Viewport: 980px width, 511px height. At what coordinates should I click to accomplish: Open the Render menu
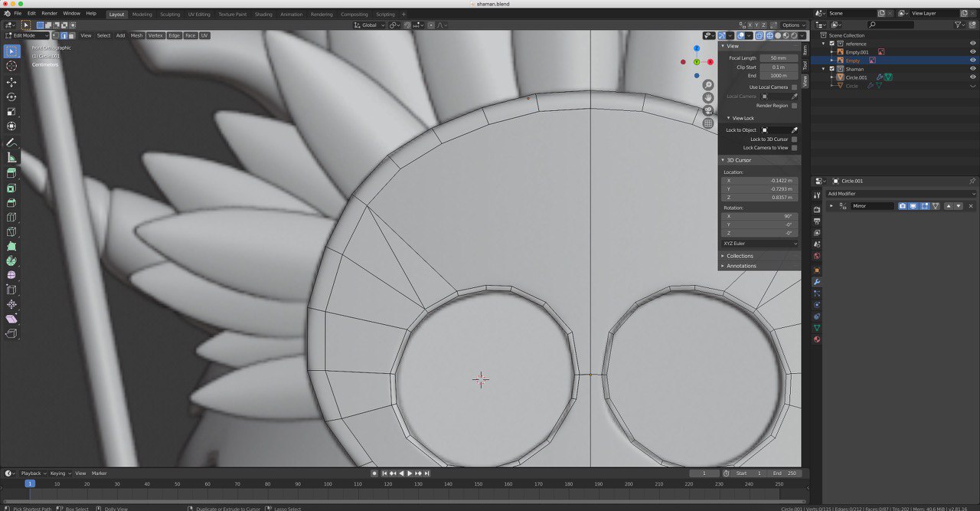49,14
